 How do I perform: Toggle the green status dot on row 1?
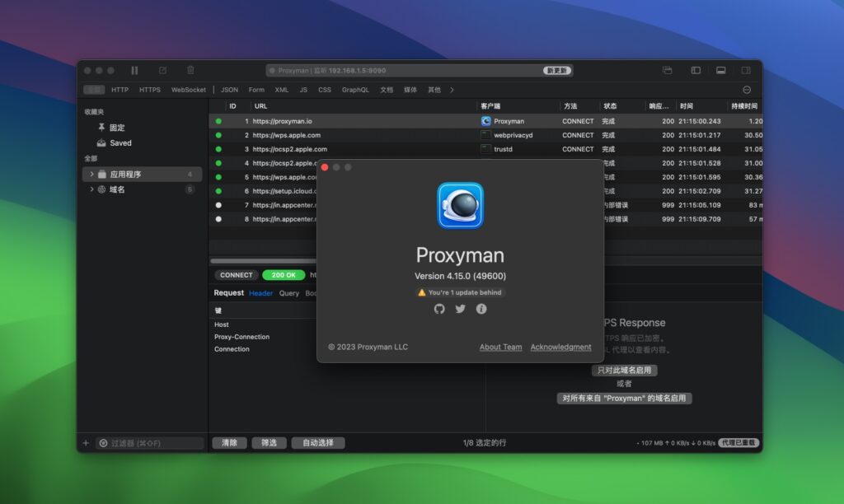coord(218,121)
